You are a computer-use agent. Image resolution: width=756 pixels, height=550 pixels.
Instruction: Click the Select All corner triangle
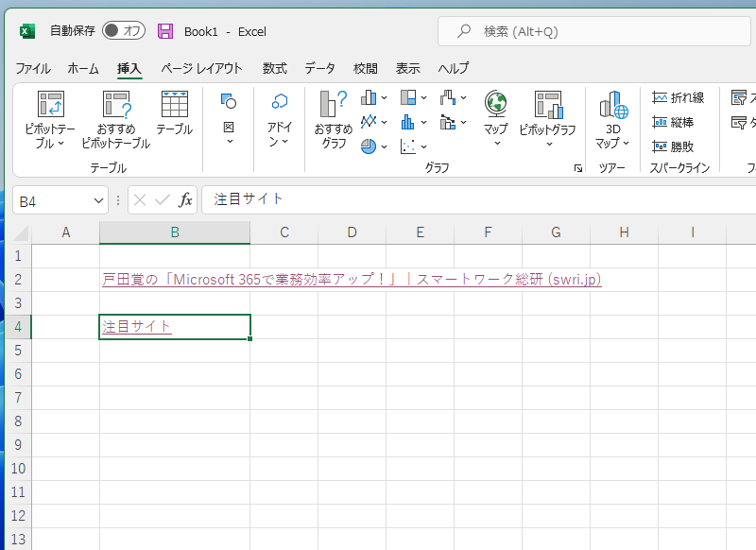tap(21, 232)
